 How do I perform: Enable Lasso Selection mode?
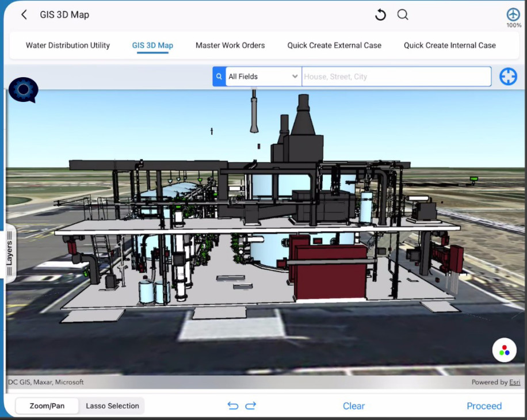pyautogui.click(x=112, y=406)
